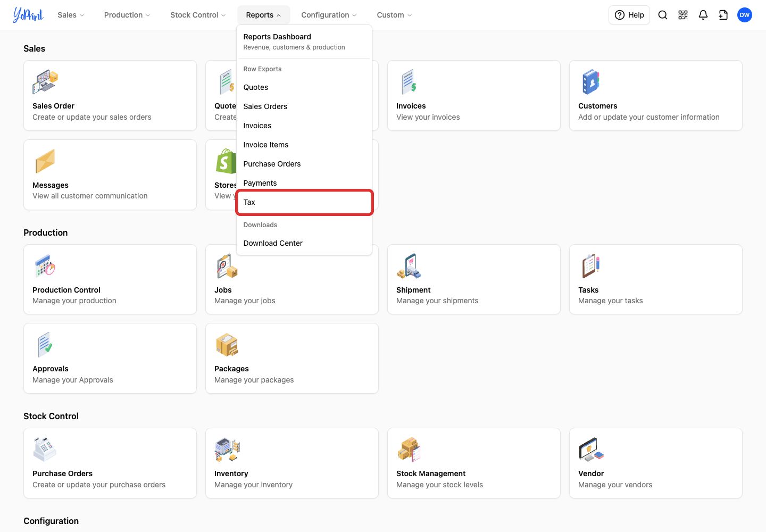Collapse the Reports dropdown menu
Viewport: 766px width, 532px height.
click(x=264, y=15)
